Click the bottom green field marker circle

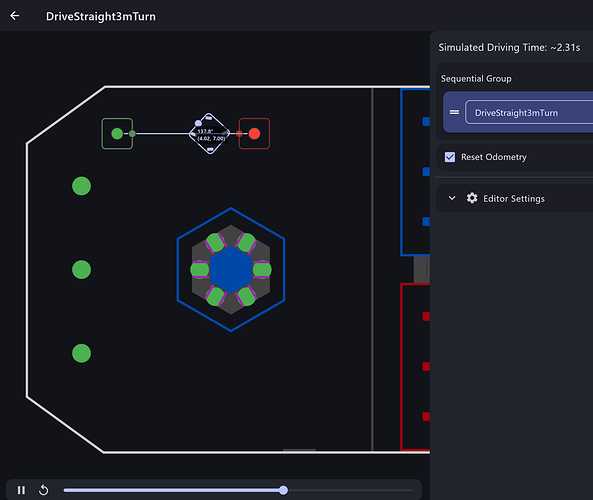(x=81, y=353)
